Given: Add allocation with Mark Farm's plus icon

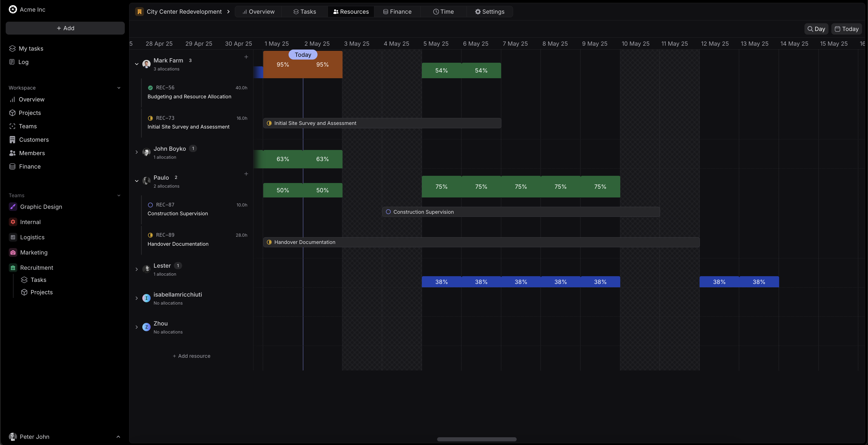Looking at the screenshot, I should click(x=246, y=57).
